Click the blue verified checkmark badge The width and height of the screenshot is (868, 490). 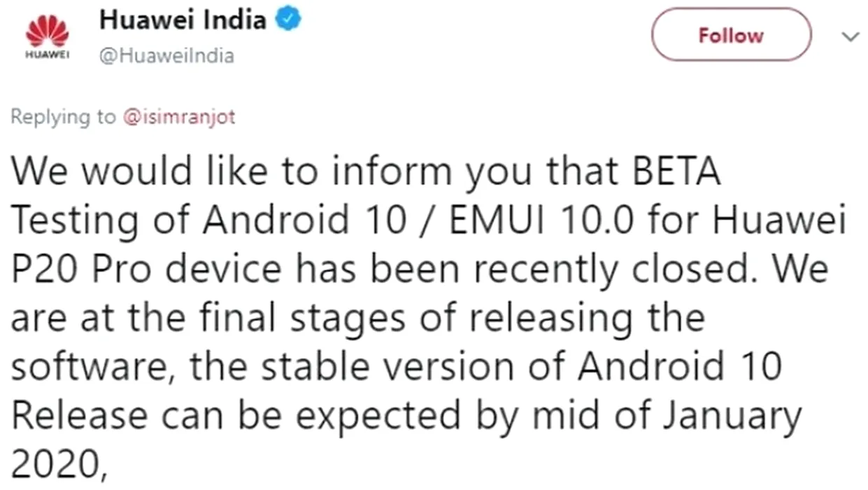pos(289,20)
